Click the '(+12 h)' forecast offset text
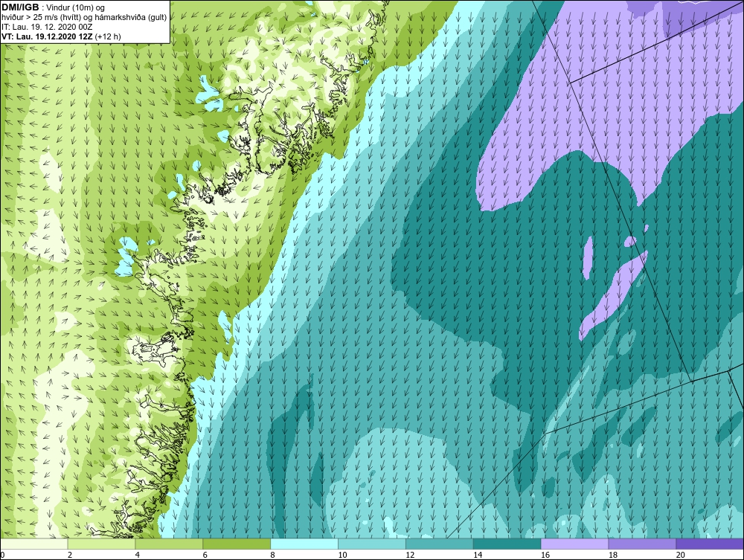Screen dimensions: 744x560 (x=108, y=36)
